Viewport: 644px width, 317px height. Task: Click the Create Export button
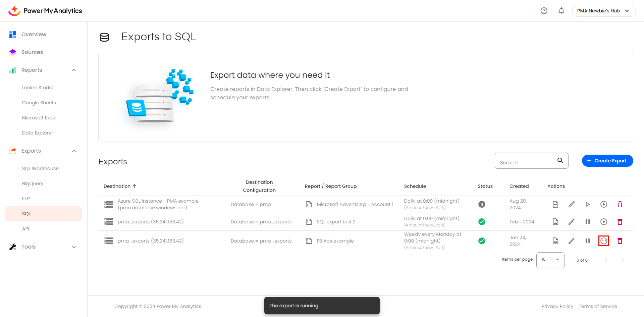pos(607,161)
